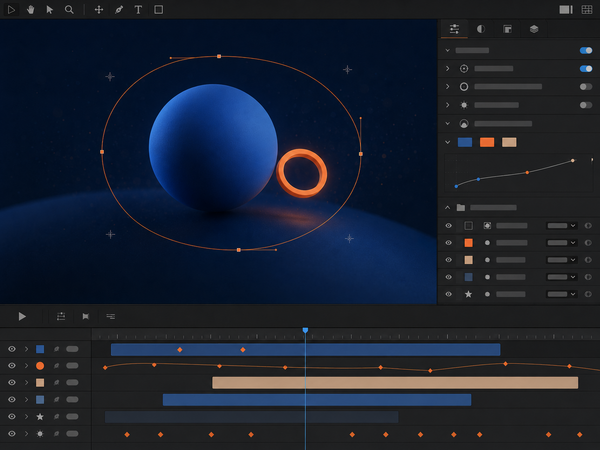Open blend dropdown for orange square layer
The width and height of the screenshot is (600, 450).
561,243
